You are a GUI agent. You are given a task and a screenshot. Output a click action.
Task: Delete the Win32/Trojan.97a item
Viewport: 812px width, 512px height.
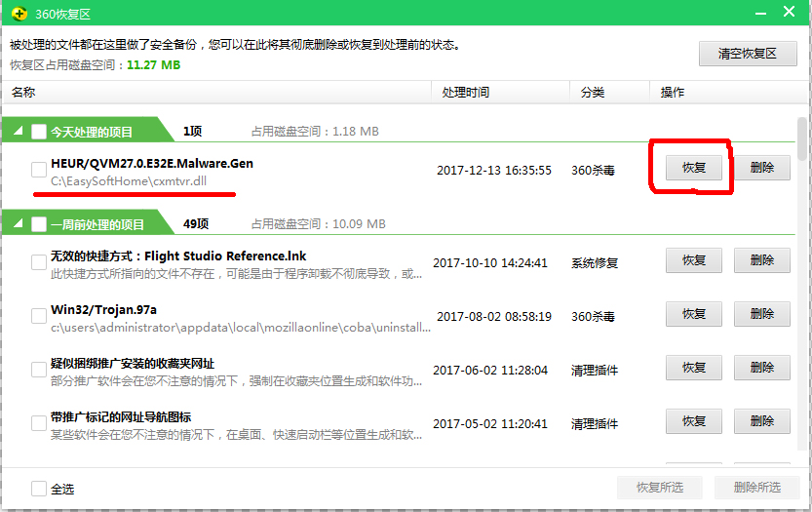pyautogui.click(x=761, y=314)
